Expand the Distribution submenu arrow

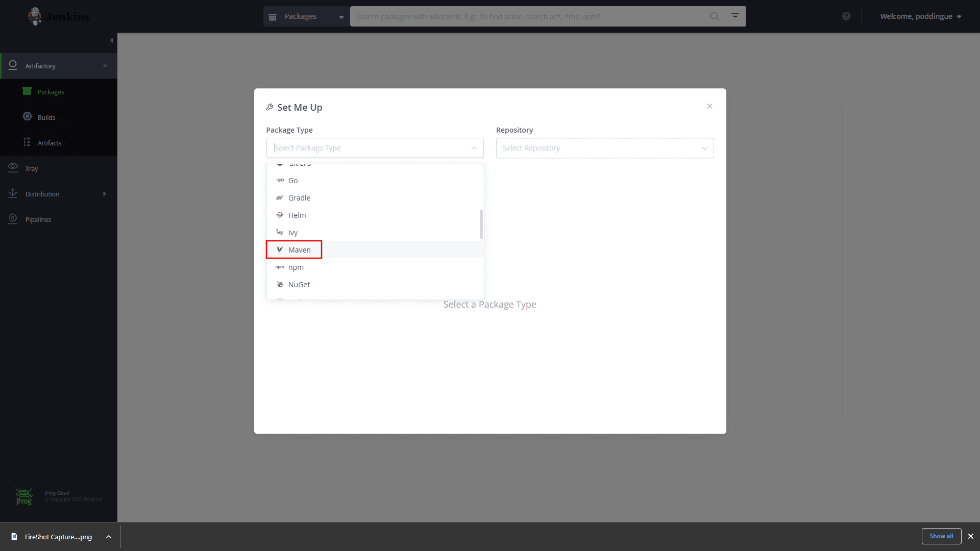tap(105, 194)
